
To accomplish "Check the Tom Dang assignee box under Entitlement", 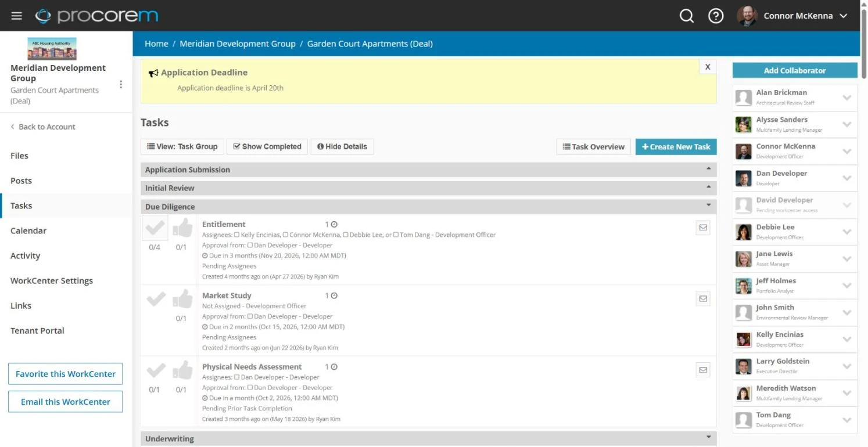I will click(396, 235).
